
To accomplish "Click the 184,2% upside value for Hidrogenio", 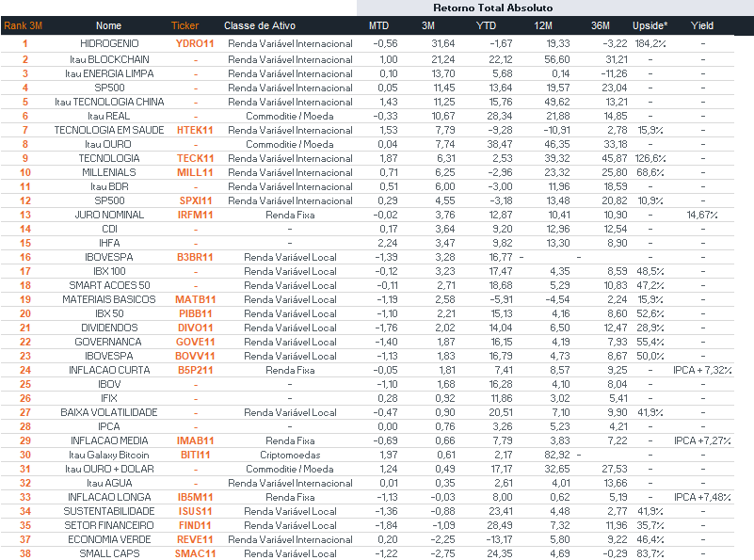I will (651, 43).
